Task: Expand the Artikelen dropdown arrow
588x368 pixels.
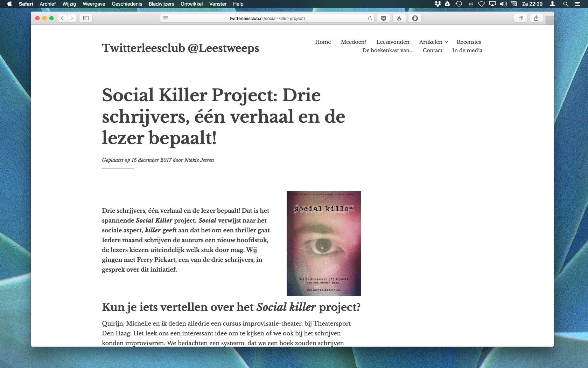Action: pos(447,42)
